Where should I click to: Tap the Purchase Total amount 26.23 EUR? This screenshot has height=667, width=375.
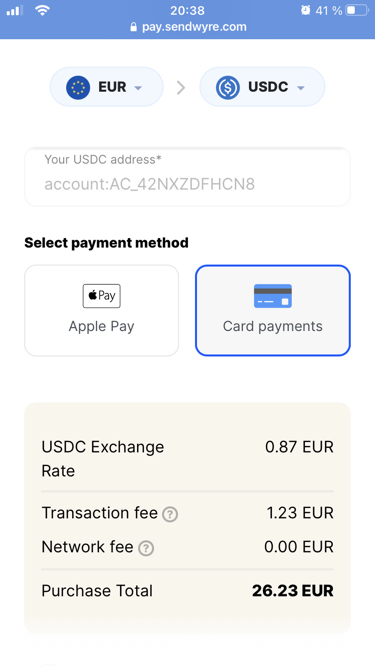tap(293, 590)
